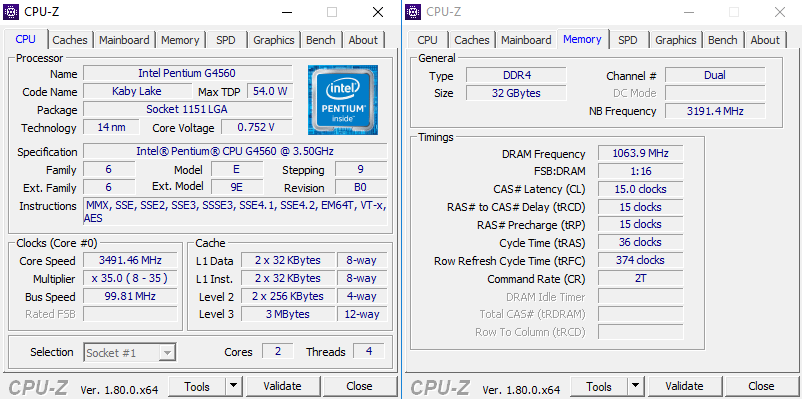Screen dimensions: 802x399
Task: Click CPU-Z app icon in left window title bar
Action: (11, 12)
